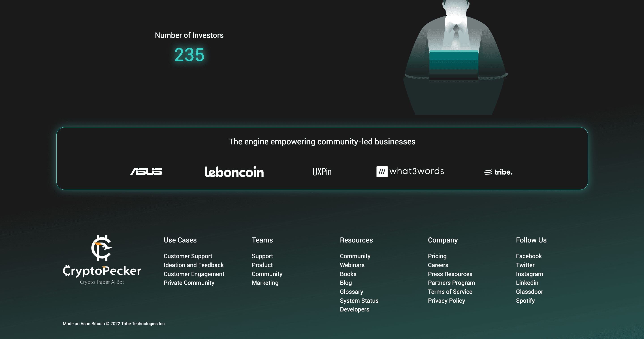The width and height of the screenshot is (644, 339).
Task: Open the Glassdoor profile link
Action: click(x=529, y=292)
